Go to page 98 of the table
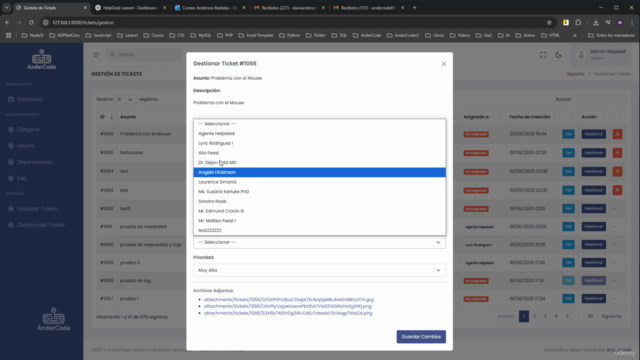Viewport: 640px width, 360px height. point(590,316)
